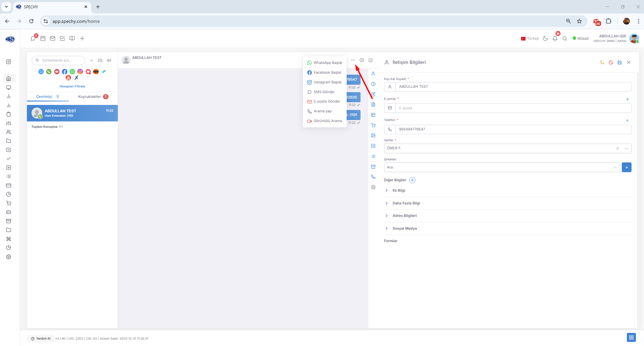Filter chats by live chat bubble icon

pos(41,72)
